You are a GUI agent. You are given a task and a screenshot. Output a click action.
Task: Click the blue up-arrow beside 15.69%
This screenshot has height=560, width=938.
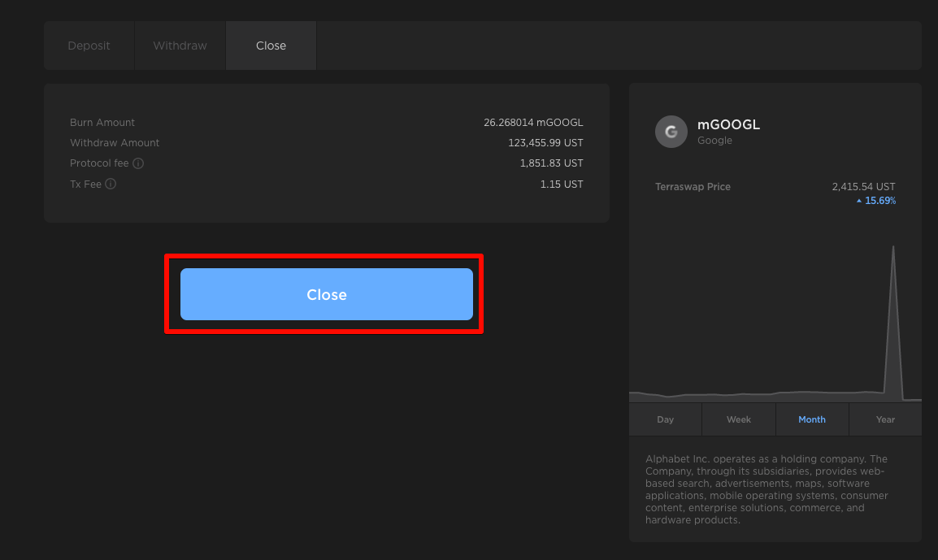tap(859, 201)
